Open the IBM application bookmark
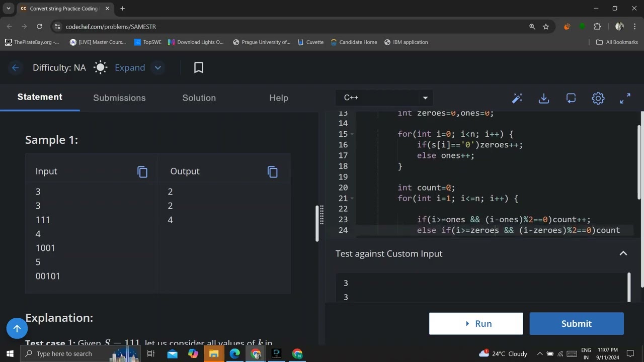Screen dimensions: 644x362 click(x=406, y=42)
